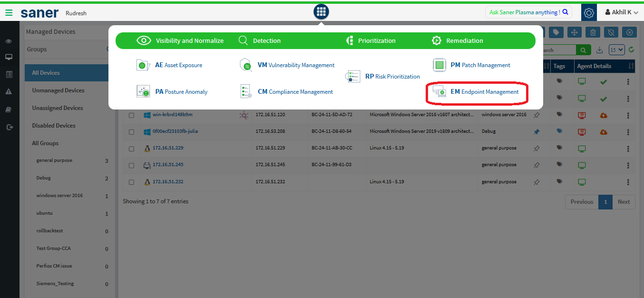Check the box for win-krbrd148b9m

point(131,115)
